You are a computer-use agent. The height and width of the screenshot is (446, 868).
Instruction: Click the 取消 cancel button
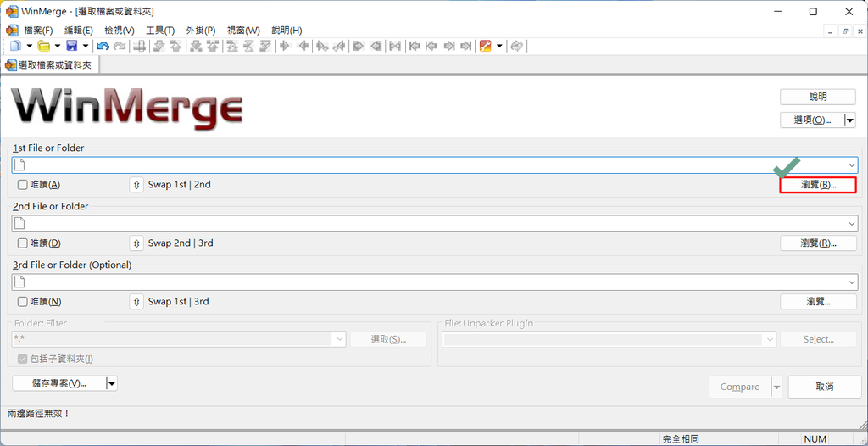click(824, 387)
